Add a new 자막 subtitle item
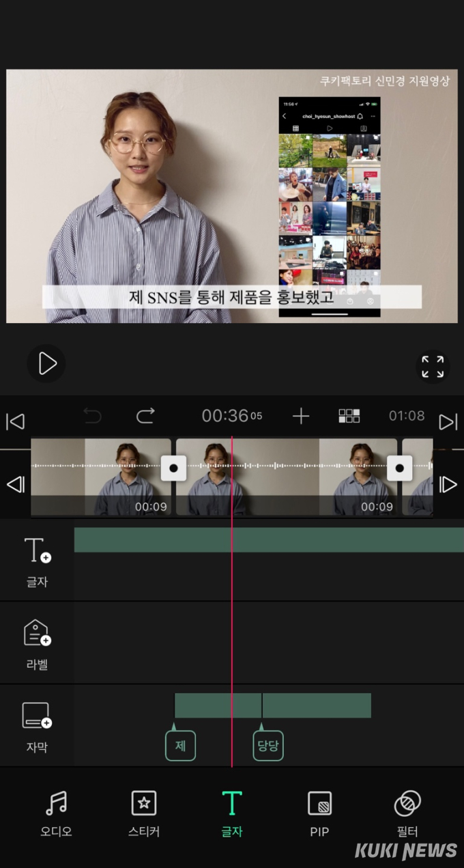This screenshot has height=868, width=464. click(37, 727)
